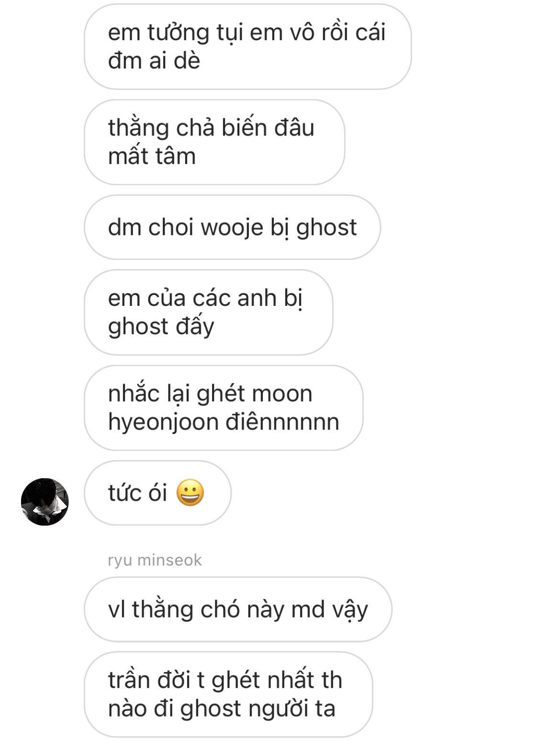
Task: Tap 'vl thằng chó này md vậy' bubble
Action: coord(238,609)
